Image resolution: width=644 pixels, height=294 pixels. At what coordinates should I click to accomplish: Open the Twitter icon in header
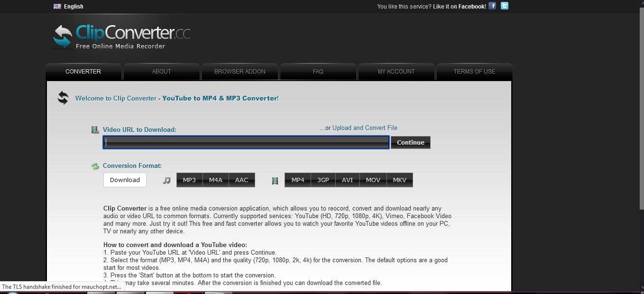pyautogui.click(x=505, y=6)
